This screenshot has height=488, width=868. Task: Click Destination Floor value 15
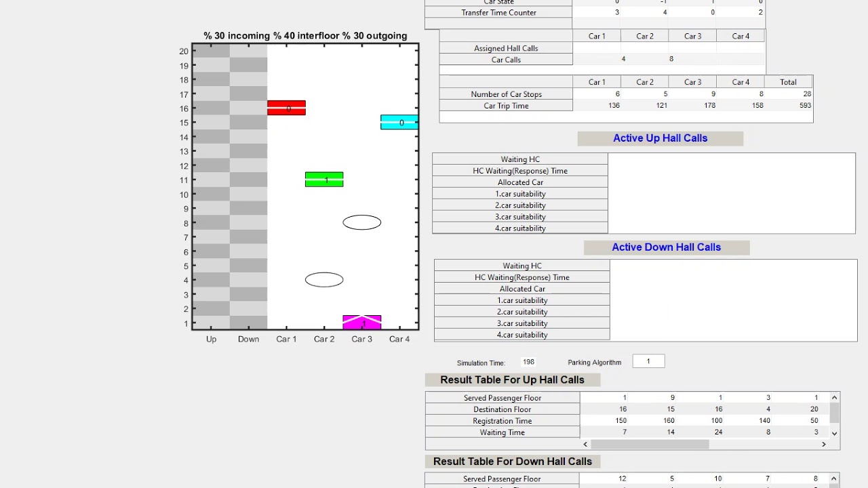[671, 409]
